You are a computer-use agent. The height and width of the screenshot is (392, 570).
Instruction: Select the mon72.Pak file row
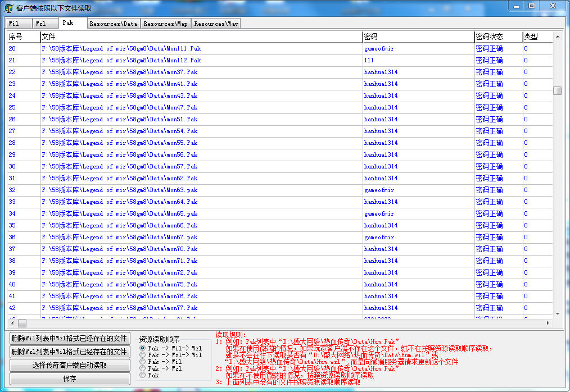[280, 273]
